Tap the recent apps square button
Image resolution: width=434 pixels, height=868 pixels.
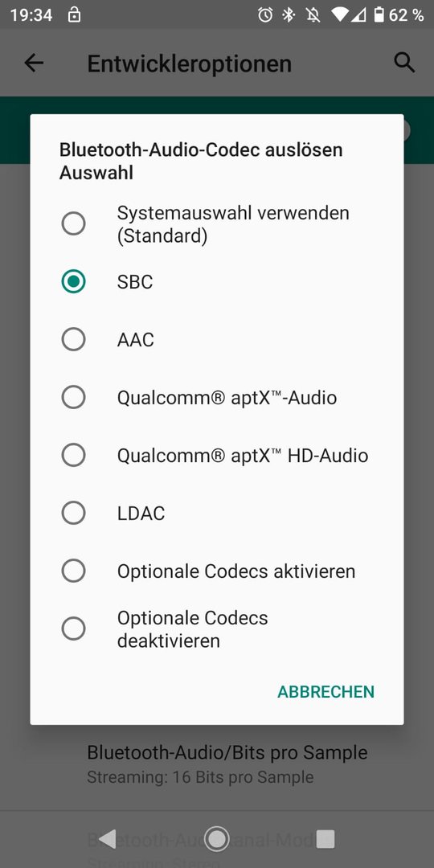[x=325, y=839]
